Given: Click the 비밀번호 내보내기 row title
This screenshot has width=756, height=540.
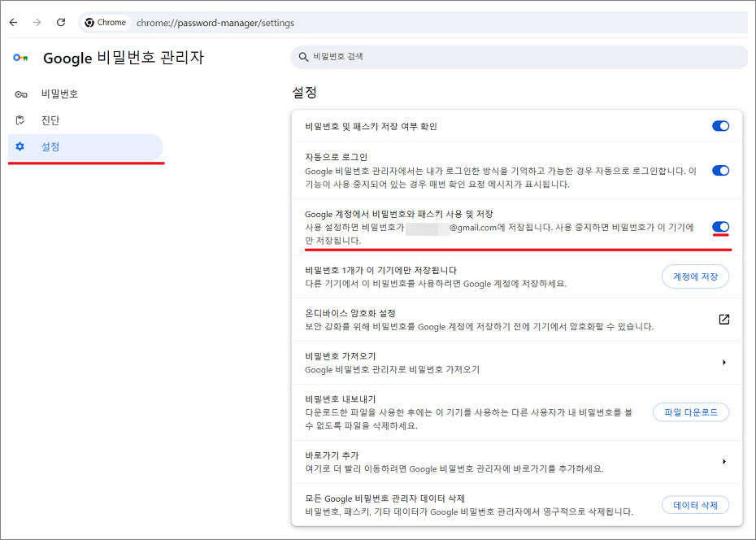Looking at the screenshot, I should [341, 398].
